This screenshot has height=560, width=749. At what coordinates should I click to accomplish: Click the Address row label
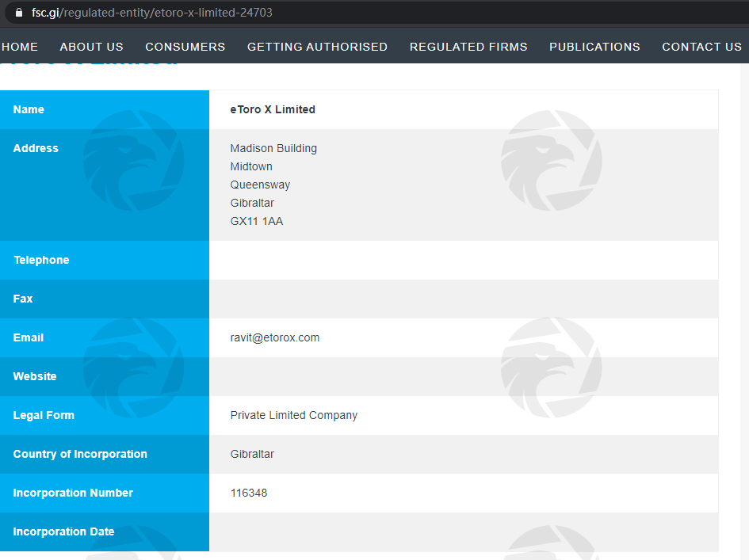coord(36,148)
